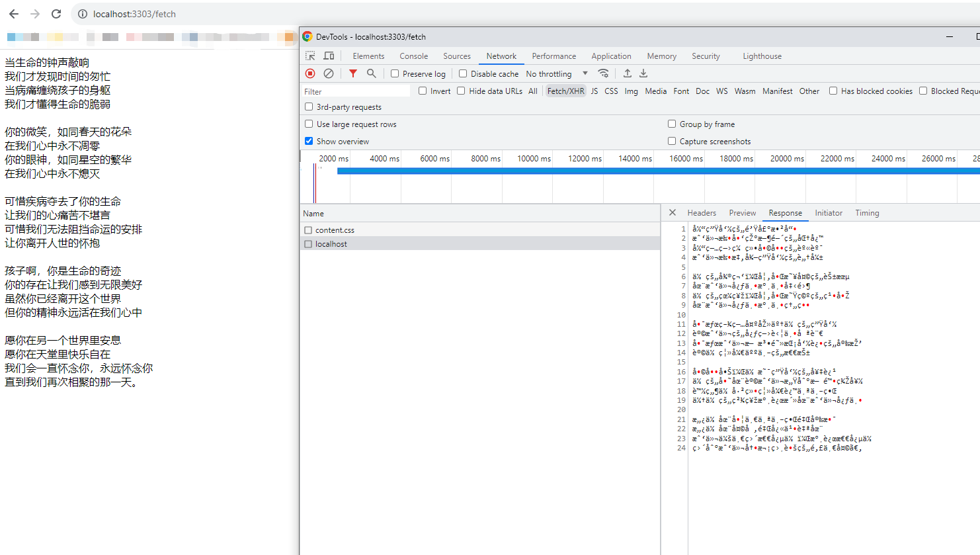Click the import HAR file icon
The image size is (980, 555).
[x=628, y=73]
